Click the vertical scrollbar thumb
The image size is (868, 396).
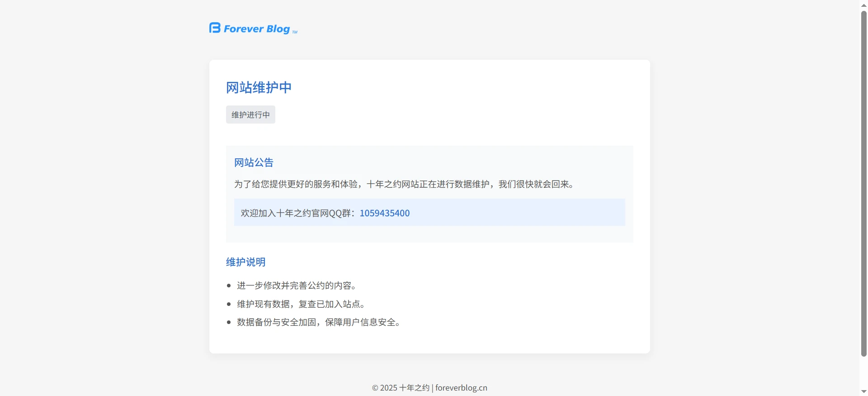(x=863, y=181)
